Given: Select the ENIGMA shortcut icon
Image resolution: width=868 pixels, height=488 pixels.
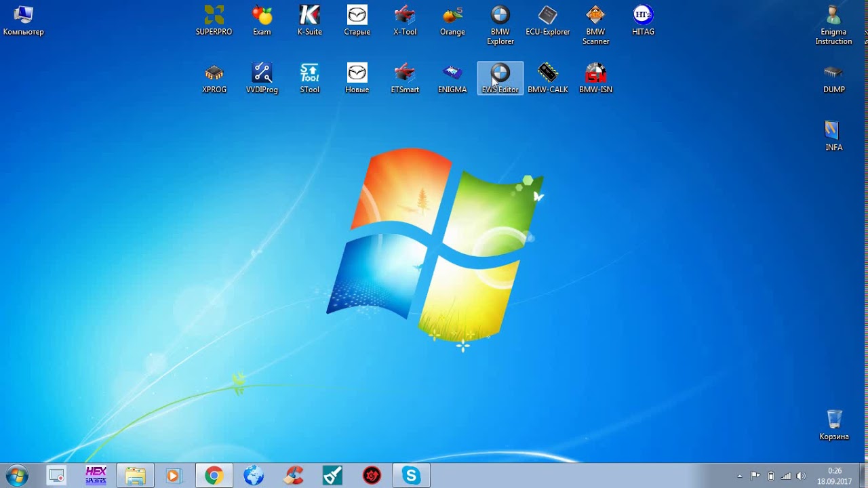Looking at the screenshot, I should (x=452, y=79).
